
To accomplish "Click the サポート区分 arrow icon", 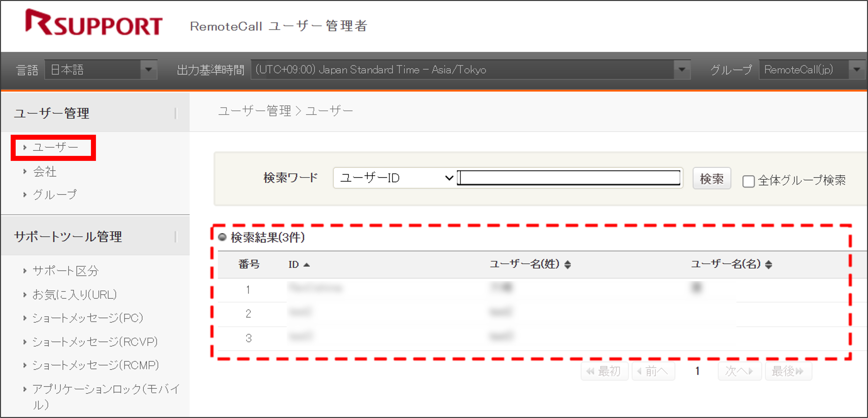I will coord(25,270).
